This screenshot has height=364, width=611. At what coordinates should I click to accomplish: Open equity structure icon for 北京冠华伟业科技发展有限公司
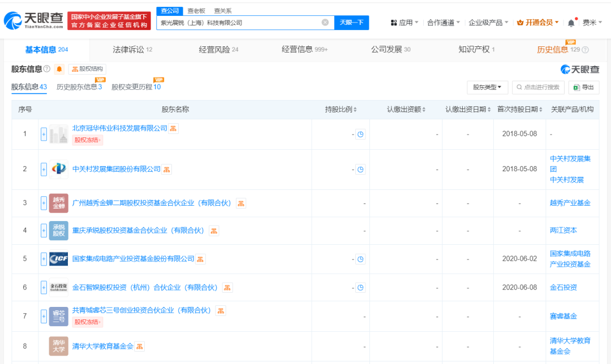point(173,128)
